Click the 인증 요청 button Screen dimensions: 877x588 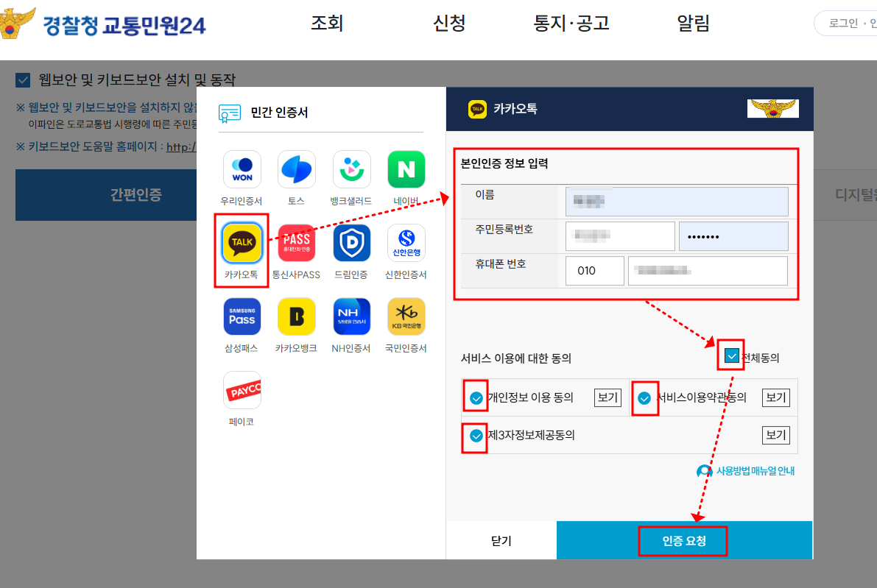tap(683, 540)
